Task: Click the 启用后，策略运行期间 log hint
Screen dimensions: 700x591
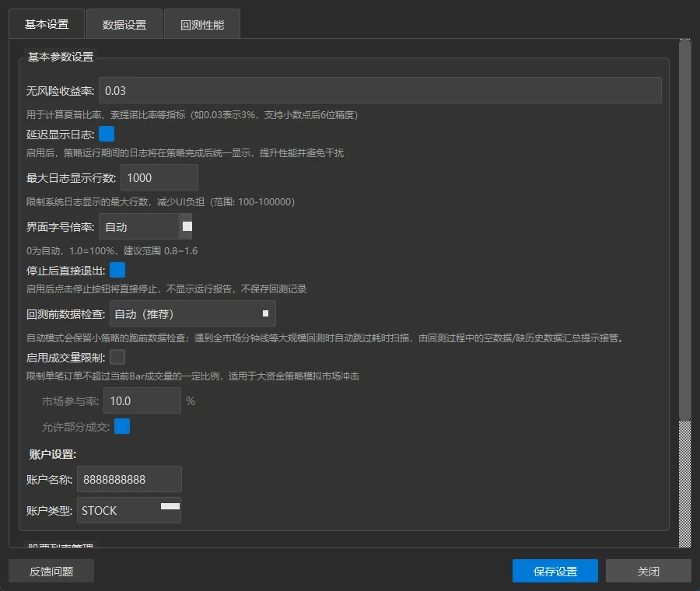Action: (185, 153)
